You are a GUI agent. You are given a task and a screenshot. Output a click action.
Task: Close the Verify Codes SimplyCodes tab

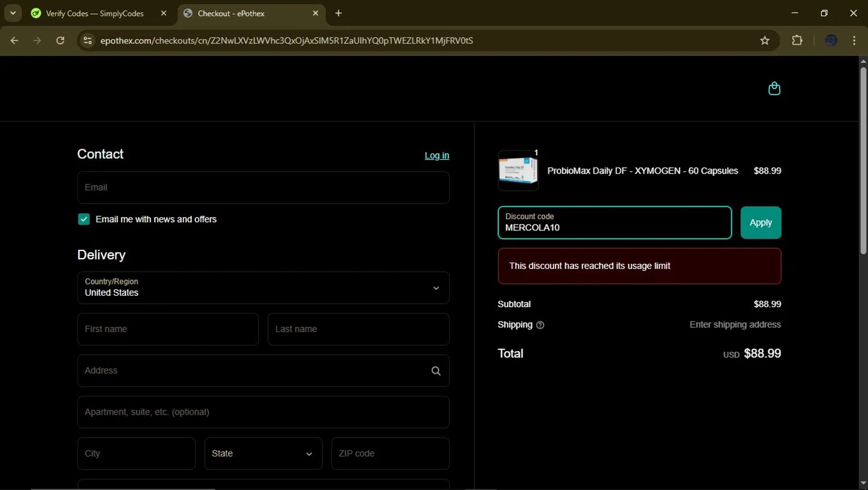[x=164, y=13]
